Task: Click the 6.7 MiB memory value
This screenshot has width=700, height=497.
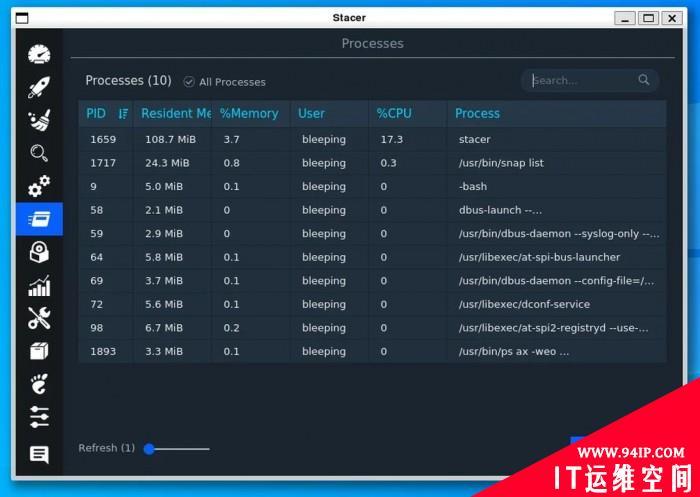Action: click(x=164, y=328)
